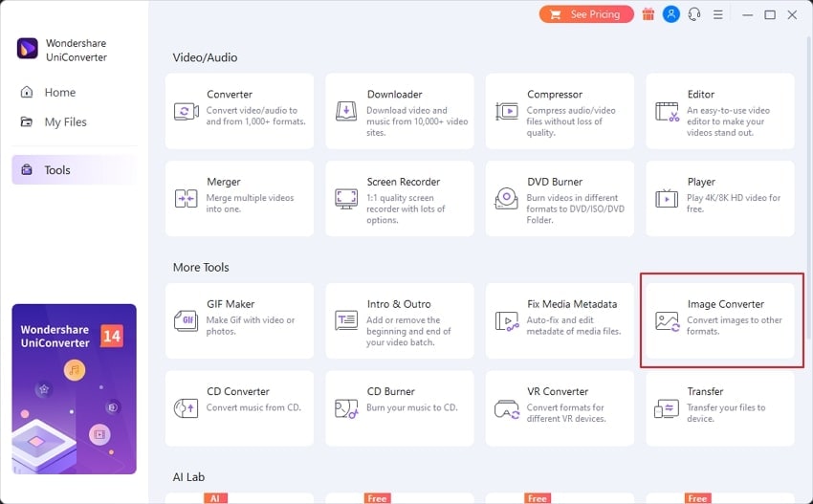Open the CD Burner icon
Image resolution: width=813 pixels, height=504 pixels.
(346, 408)
